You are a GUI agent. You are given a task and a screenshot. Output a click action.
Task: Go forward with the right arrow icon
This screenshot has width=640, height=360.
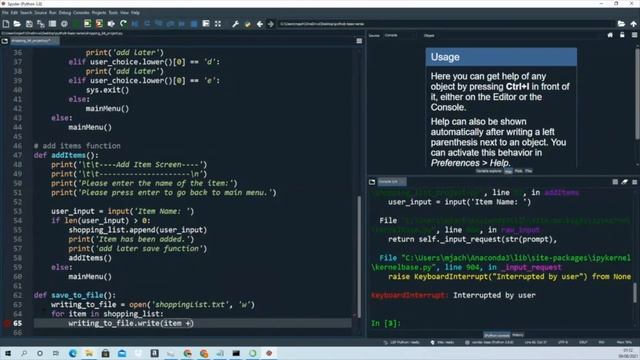[271, 24]
